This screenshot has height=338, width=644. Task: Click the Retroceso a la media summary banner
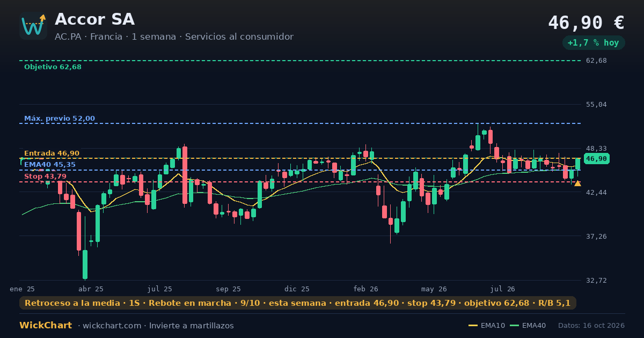[298, 303]
